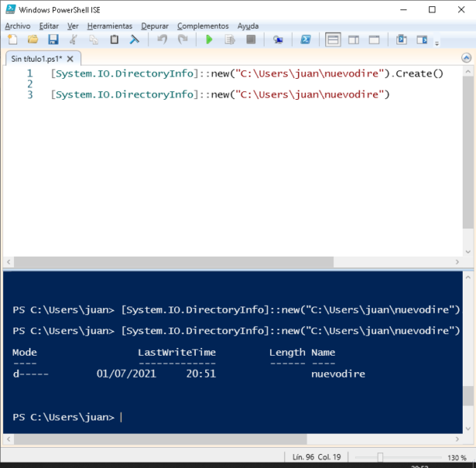
Task: Select the Sin título1.ps1* tab
Action: coord(37,58)
